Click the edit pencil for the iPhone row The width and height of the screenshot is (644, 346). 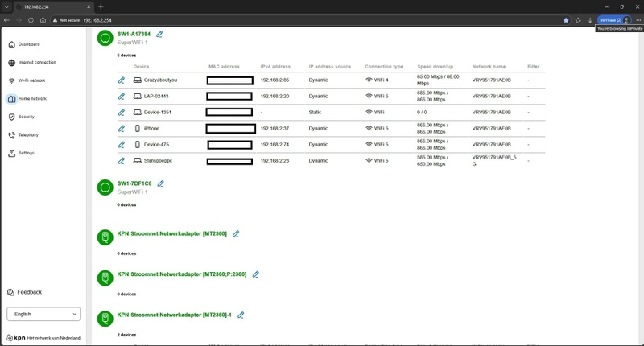tap(122, 129)
